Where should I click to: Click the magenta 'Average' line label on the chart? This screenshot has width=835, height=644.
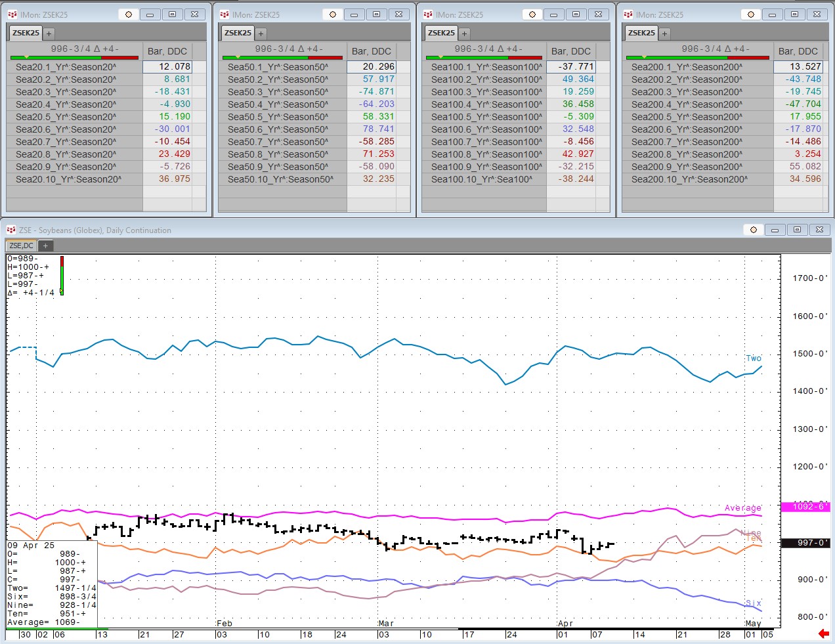(x=743, y=508)
